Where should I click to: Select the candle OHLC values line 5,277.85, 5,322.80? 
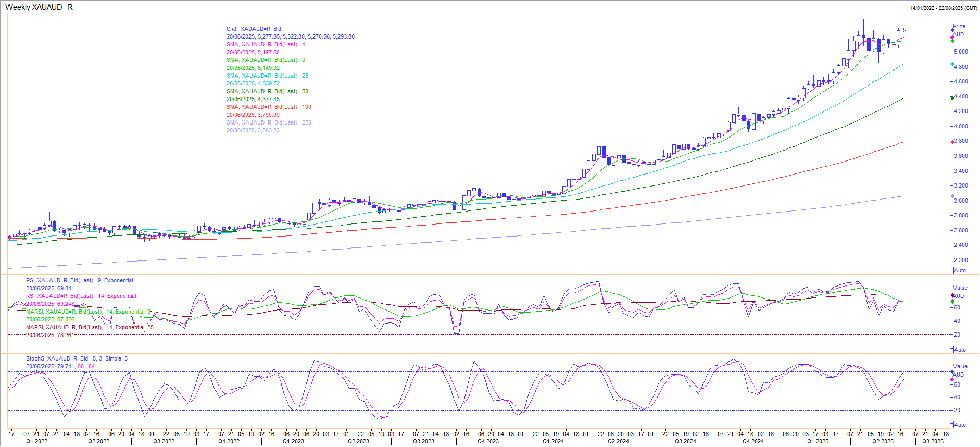[x=290, y=36]
